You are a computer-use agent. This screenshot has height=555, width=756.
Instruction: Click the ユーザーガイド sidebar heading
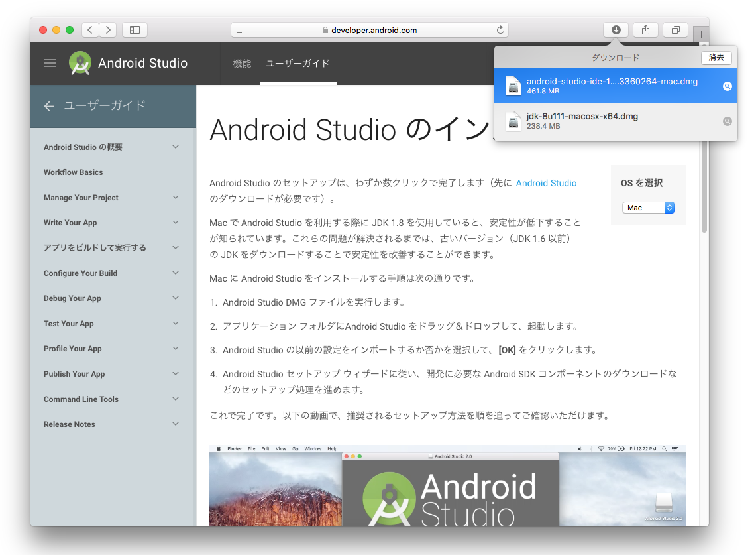tap(105, 105)
